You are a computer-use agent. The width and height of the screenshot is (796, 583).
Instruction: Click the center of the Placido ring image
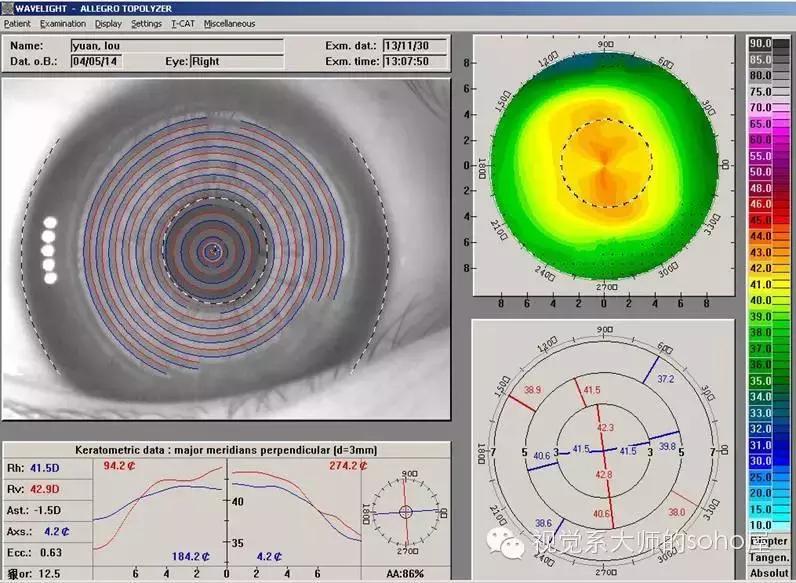click(210, 249)
